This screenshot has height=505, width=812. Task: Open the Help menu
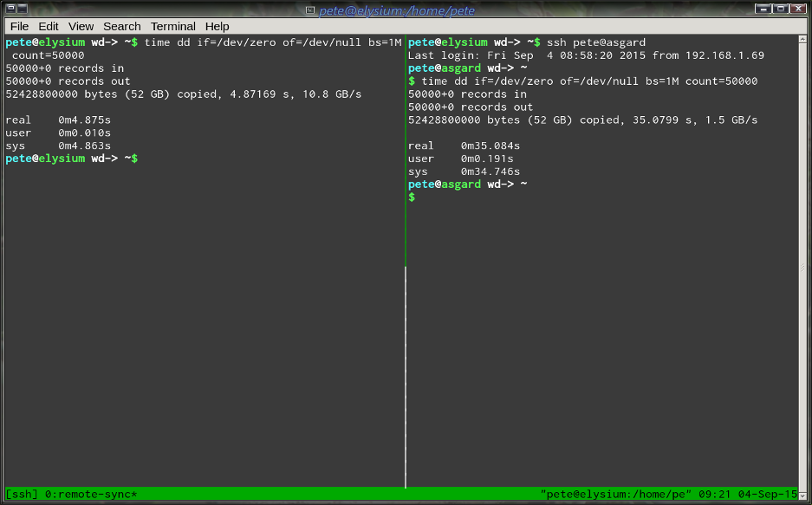pyautogui.click(x=218, y=26)
